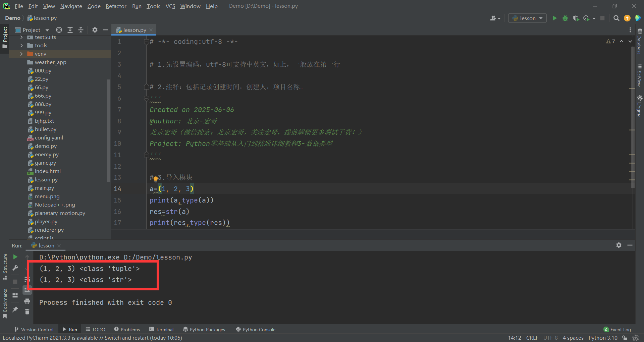The image size is (644, 342).
Task: Click Collapse All in the Project panel header
Action: pyautogui.click(x=81, y=30)
